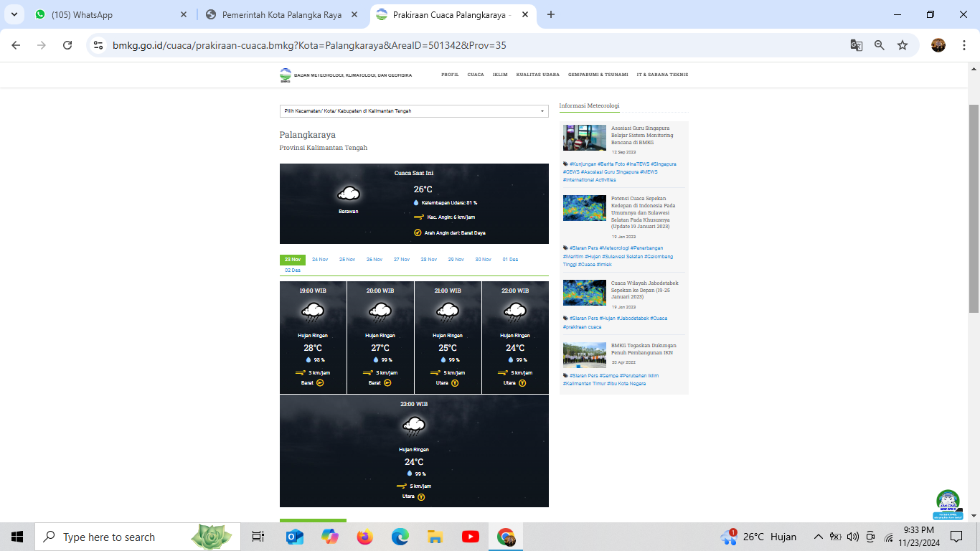Image resolution: width=980 pixels, height=551 pixels.
Task: Click the BMKG chat mascot icon
Action: [x=948, y=504]
